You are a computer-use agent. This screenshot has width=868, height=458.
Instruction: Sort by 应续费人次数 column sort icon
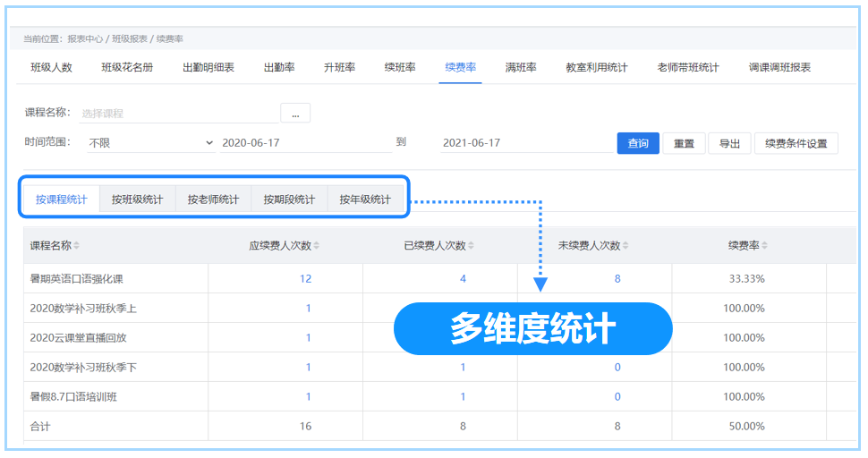pyautogui.click(x=317, y=246)
